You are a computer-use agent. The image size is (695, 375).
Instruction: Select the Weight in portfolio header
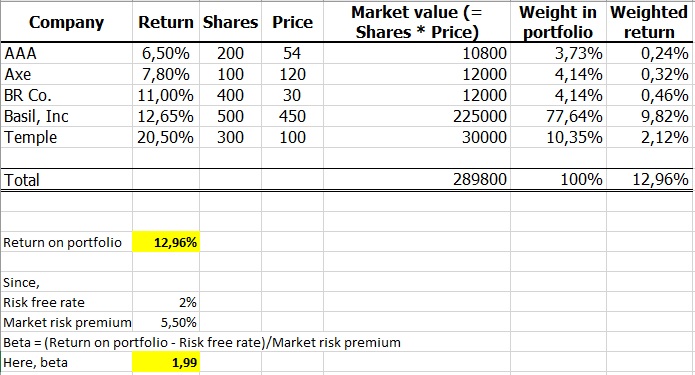[558, 22]
